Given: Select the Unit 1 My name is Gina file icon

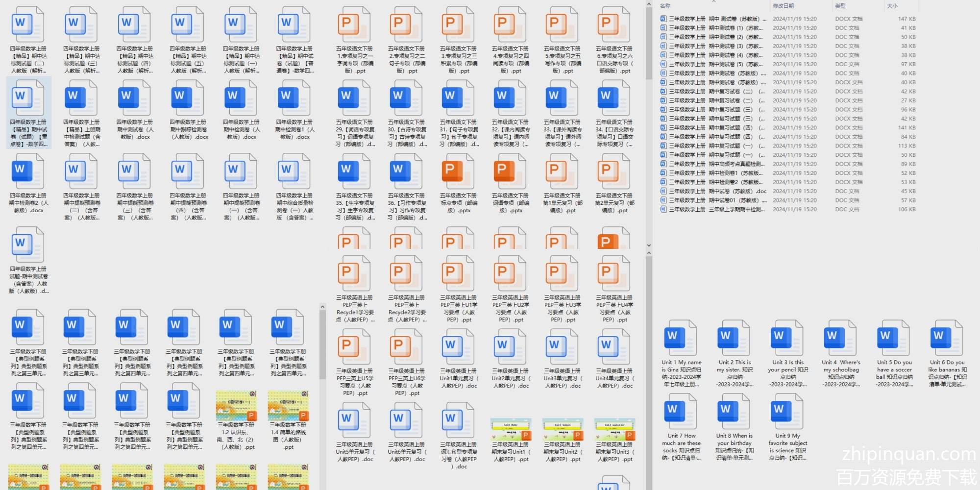Looking at the screenshot, I should [681, 338].
